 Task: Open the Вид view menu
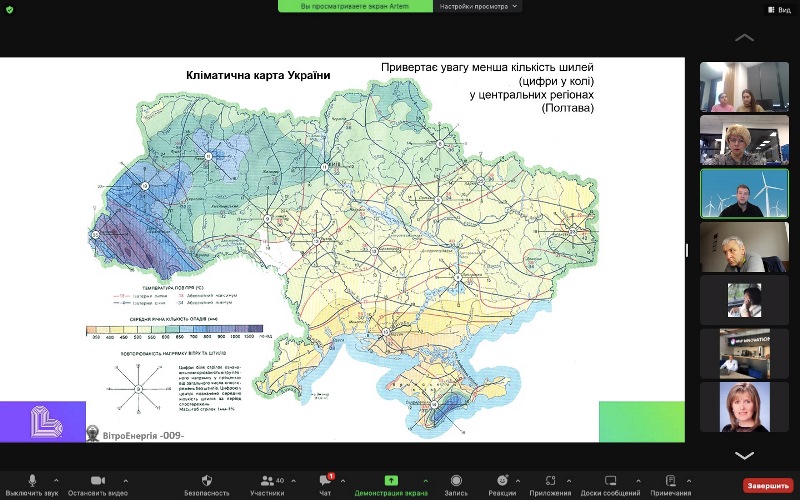pyautogui.click(x=777, y=8)
